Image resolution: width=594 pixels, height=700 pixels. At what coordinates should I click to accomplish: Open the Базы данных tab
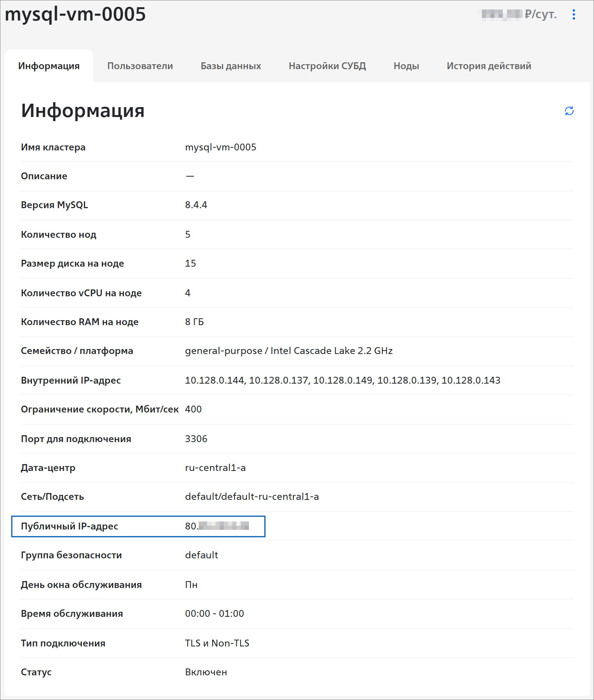tap(231, 66)
